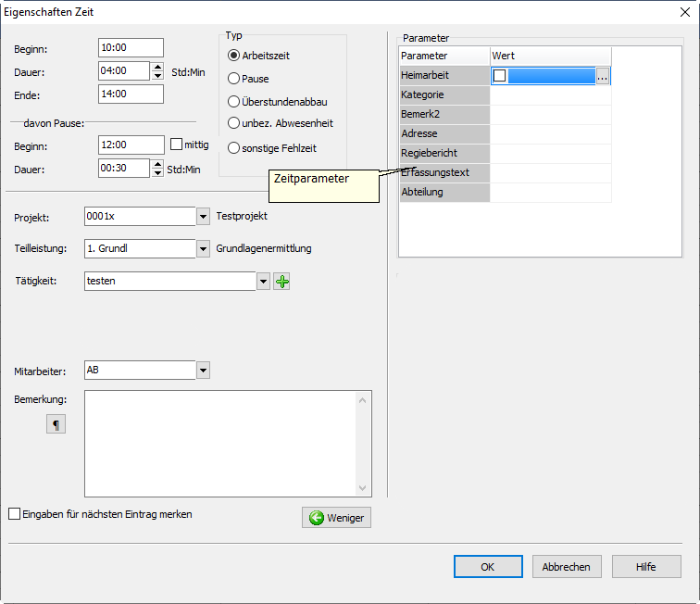The width and height of the screenshot is (700, 604).
Task: Click the green plus icon beside Tätigkeit
Action: tap(282, 281)
